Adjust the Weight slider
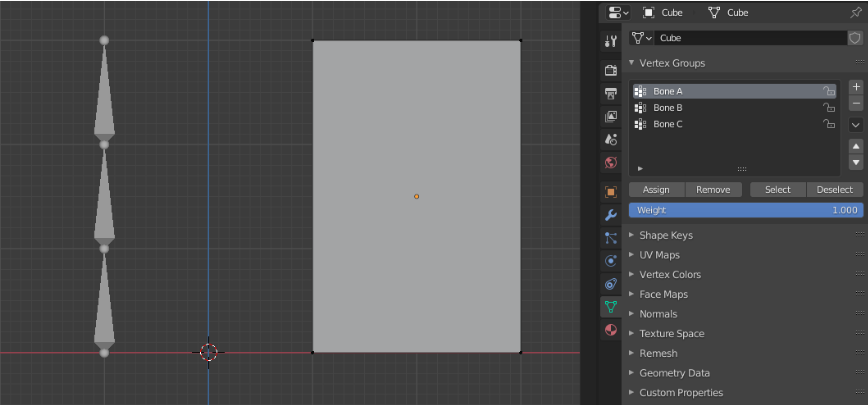The height and width of the screenshot is (405, 868). point(746,210)
